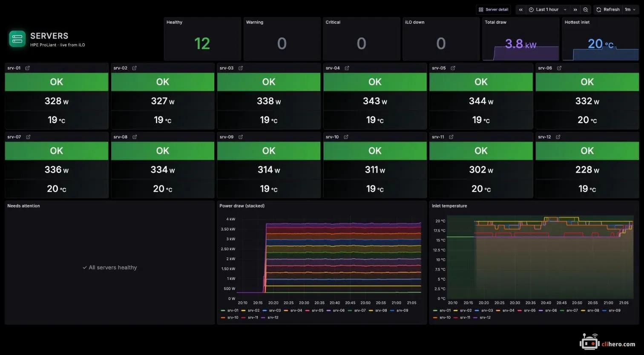The image size is (644, 355).
Task: Open the srv-02 external link icon
Action: point(134,68)
